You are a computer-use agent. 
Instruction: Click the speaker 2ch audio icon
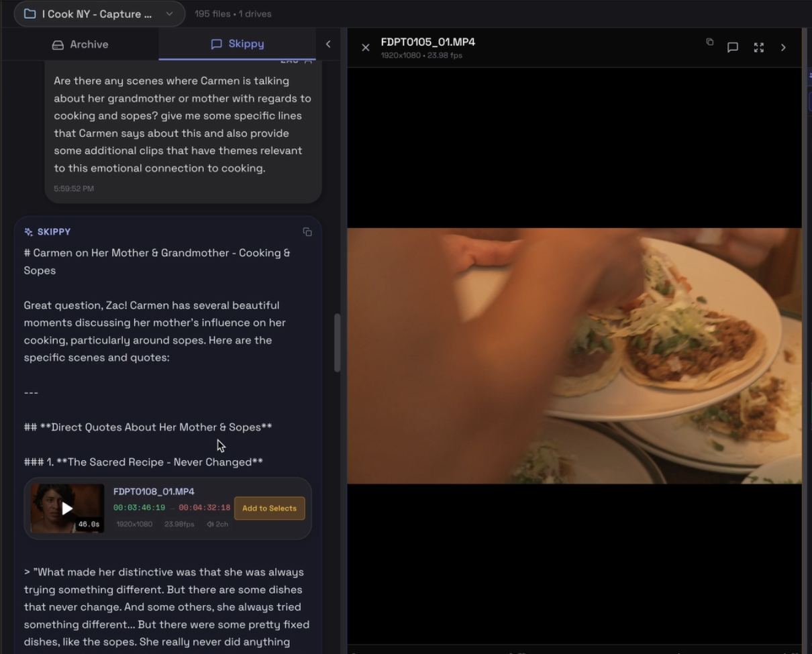point(211,524)
